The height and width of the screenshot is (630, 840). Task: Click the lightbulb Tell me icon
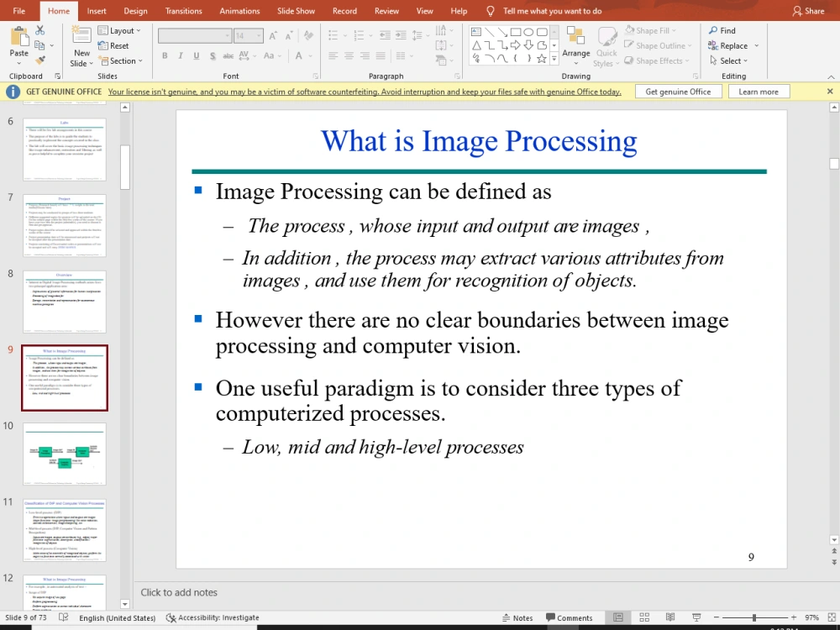click(x=490, y=11)
